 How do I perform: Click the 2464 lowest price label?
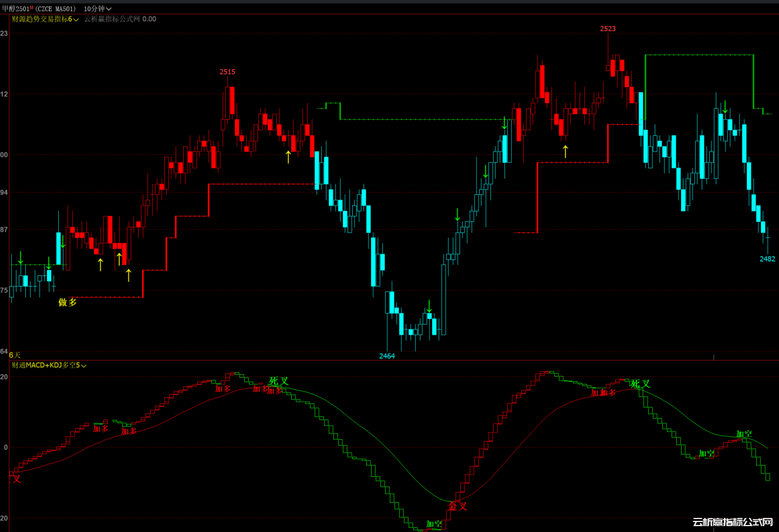387,356
